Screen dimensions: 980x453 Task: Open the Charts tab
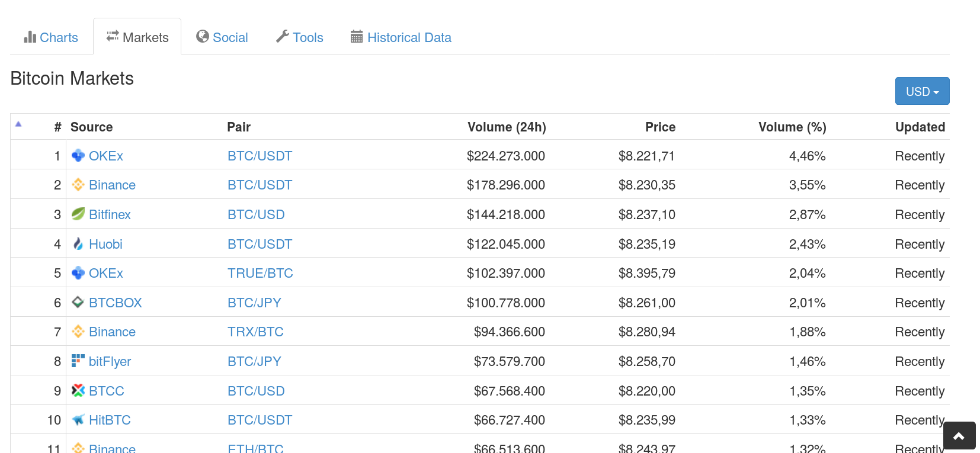point(51,37)
